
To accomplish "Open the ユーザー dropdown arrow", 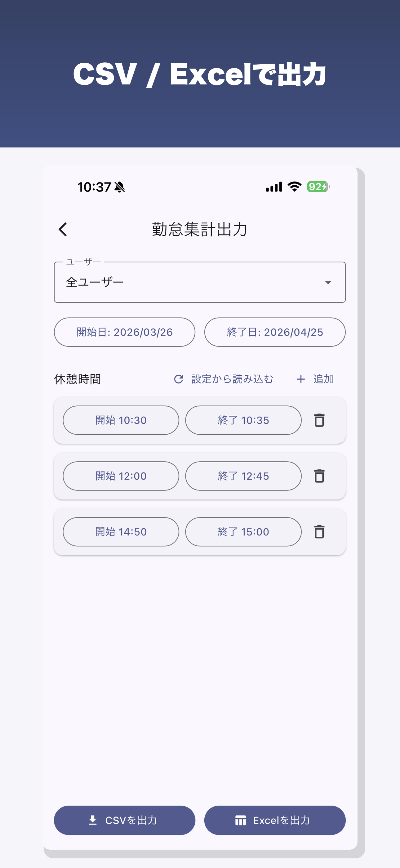I will pos(328,282).
